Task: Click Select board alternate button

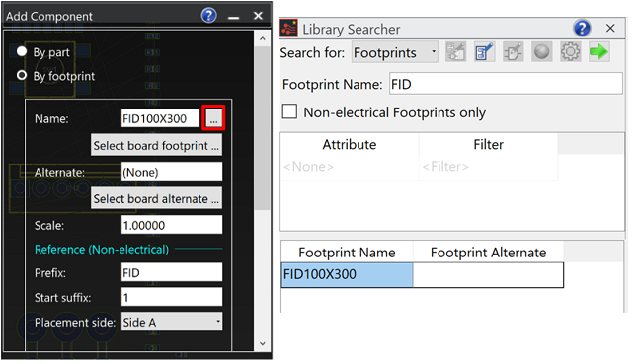Action: (x=156, y=199)
